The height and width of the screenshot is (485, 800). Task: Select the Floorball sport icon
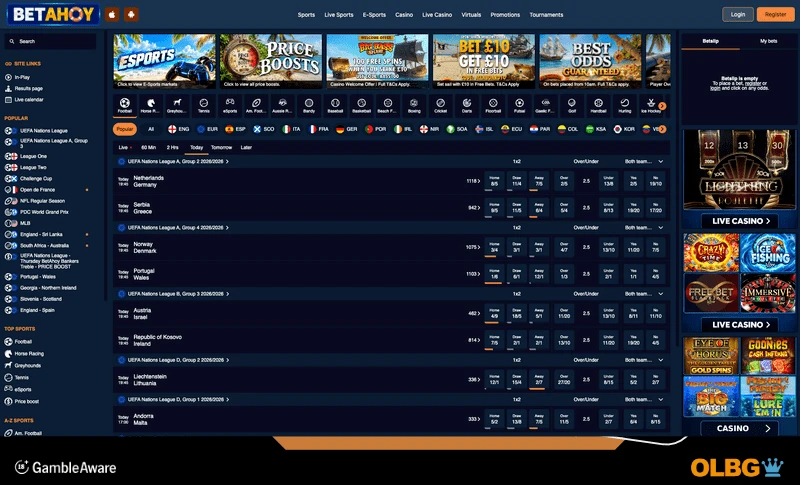[493, 106]
